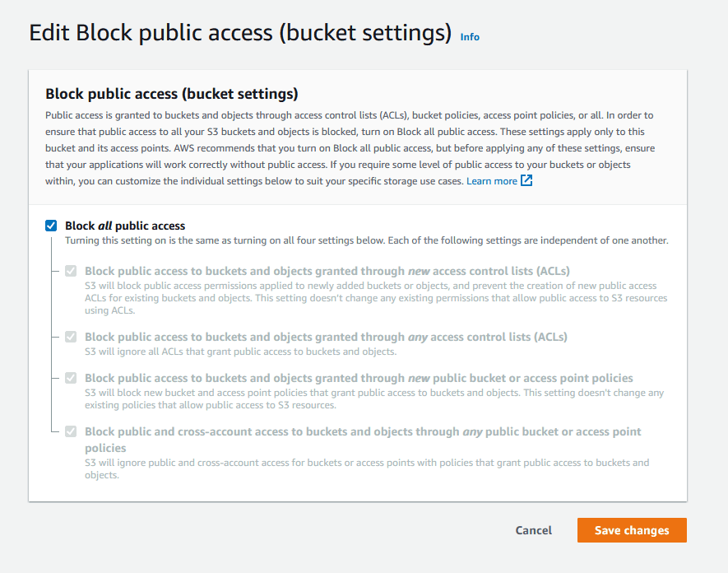Click the cross-account access policies label

[363, 440]
